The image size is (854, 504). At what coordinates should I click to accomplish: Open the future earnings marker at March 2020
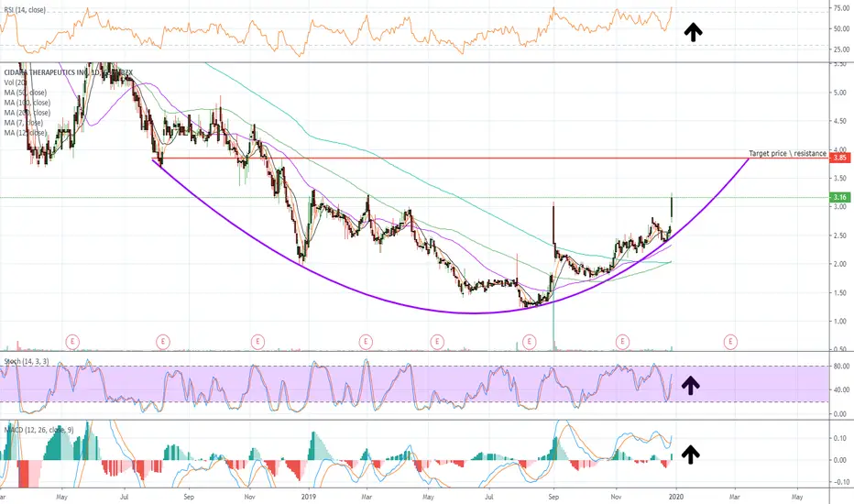[x=730, y=342]
